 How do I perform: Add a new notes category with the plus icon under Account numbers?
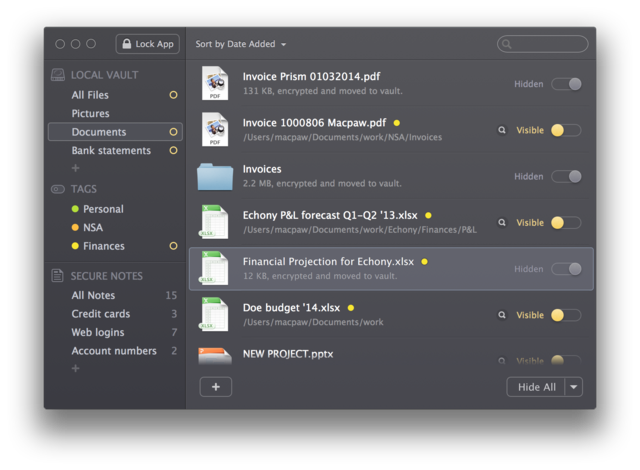pyautogui.click(x=76, y=369)
